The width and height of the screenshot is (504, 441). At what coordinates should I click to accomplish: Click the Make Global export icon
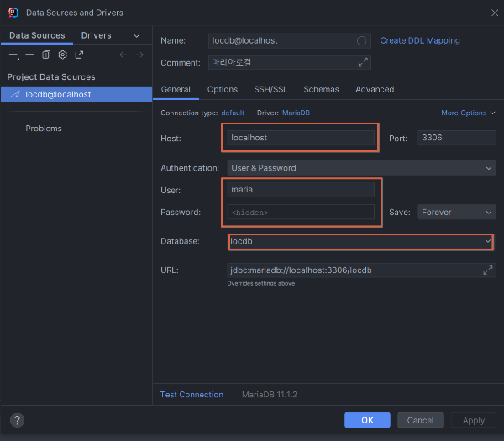[79, 55]
